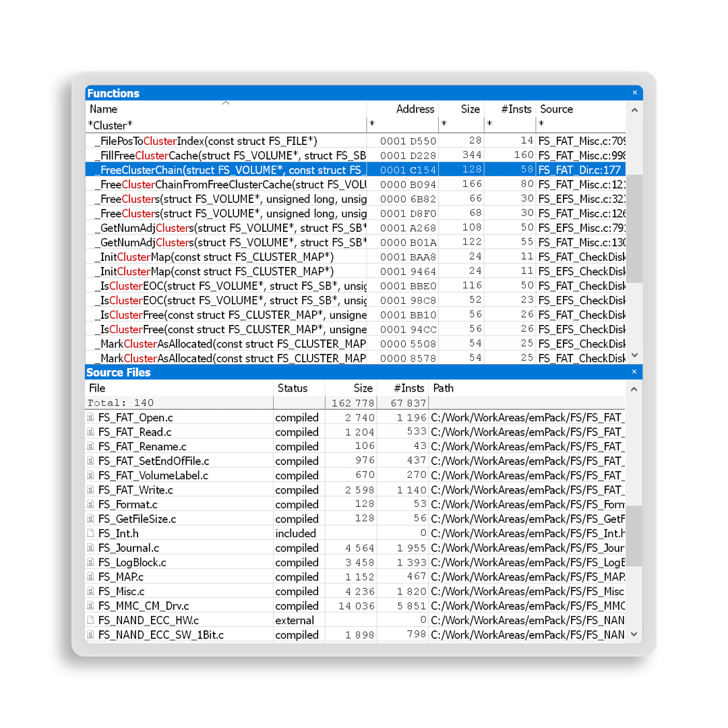The height and width of the screenshot is (728, 728).
Task: Click the Address column filter field
Action: [402, 125]
